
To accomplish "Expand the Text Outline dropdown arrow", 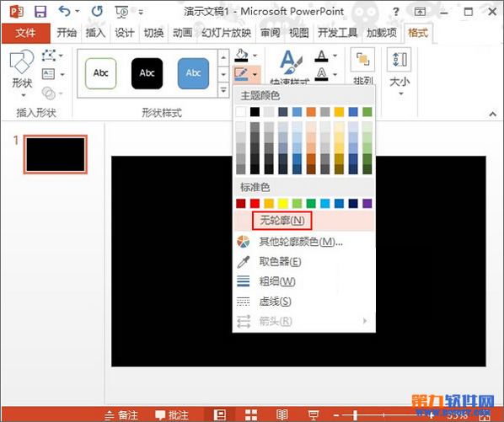I will [x=335, y=74].
